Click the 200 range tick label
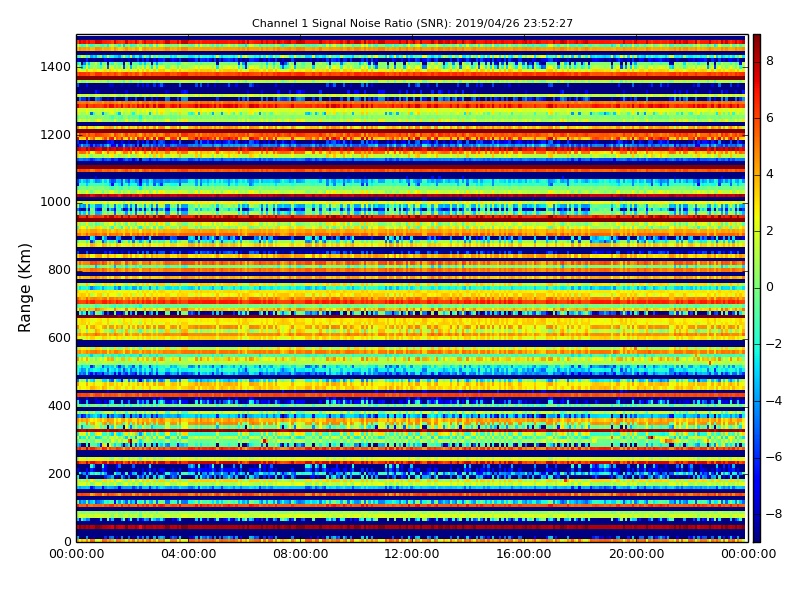 click(x=60, y=473)
